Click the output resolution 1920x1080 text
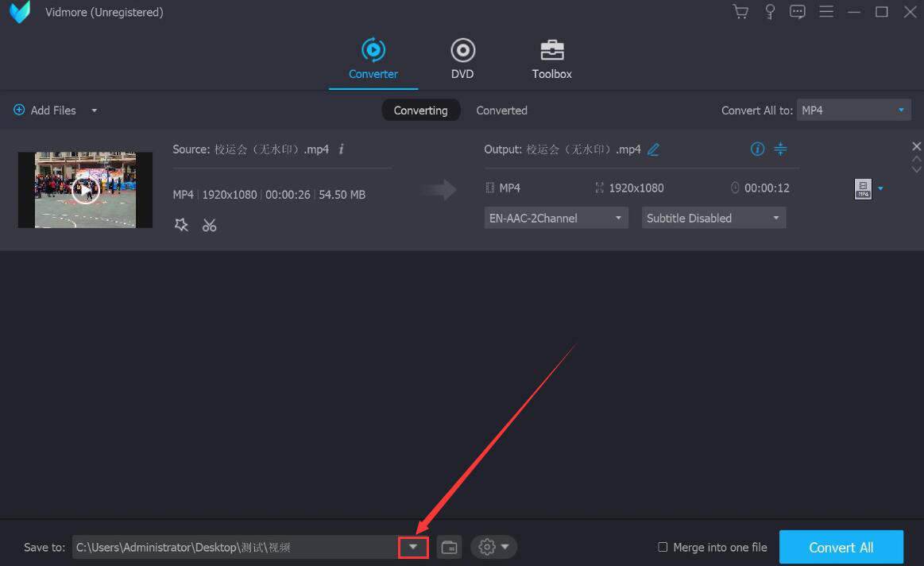Viewport: 924px width, 566px height. coord(636,188)
